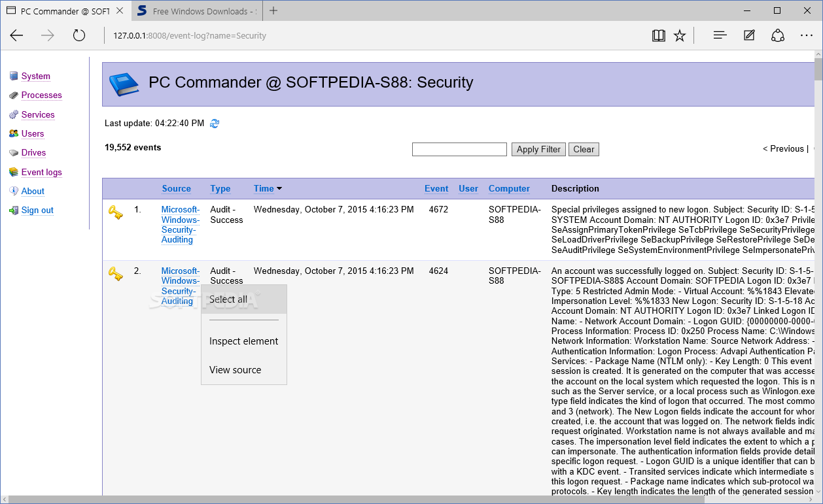
Task: Click the Services gear icon
Action: click(x=14, y=114)
